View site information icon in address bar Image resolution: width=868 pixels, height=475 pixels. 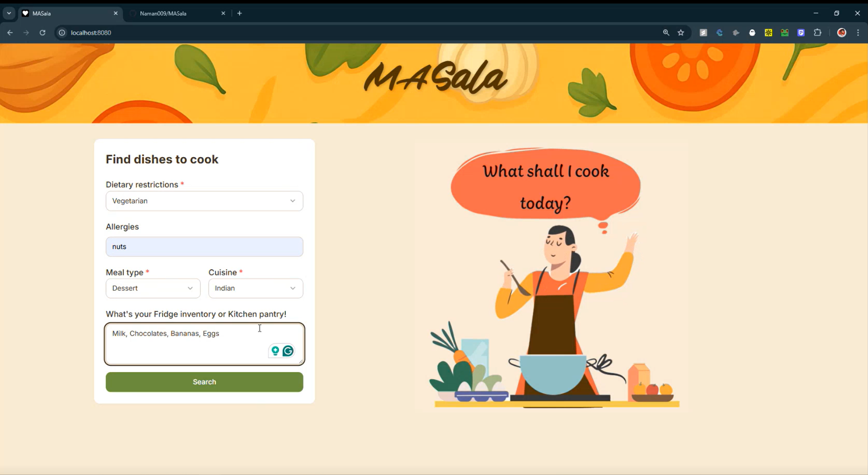pos(62,33)
